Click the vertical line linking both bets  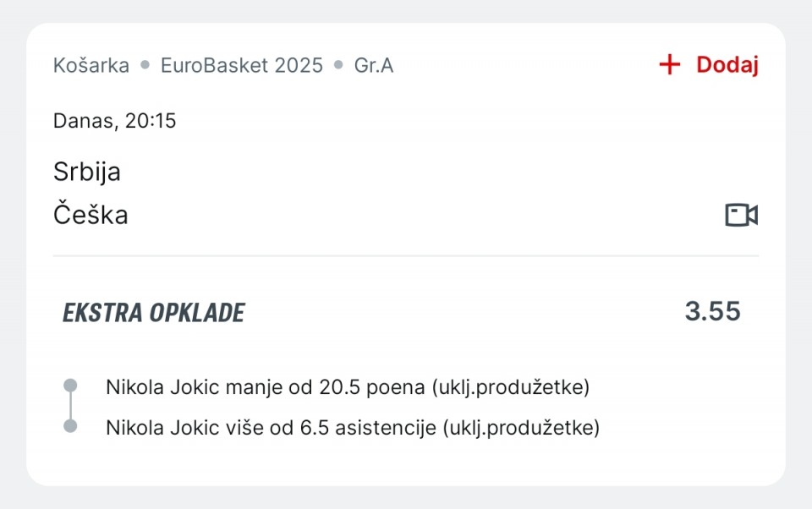(70, 406)
